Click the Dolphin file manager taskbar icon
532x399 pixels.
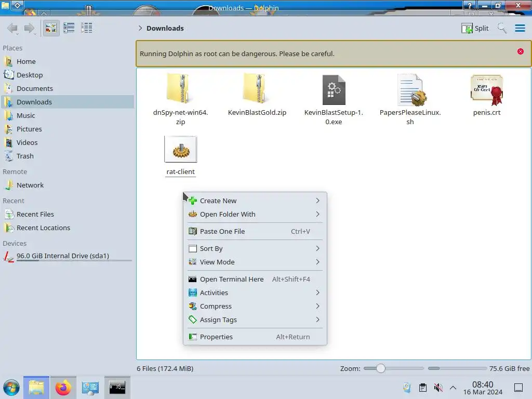36,388
